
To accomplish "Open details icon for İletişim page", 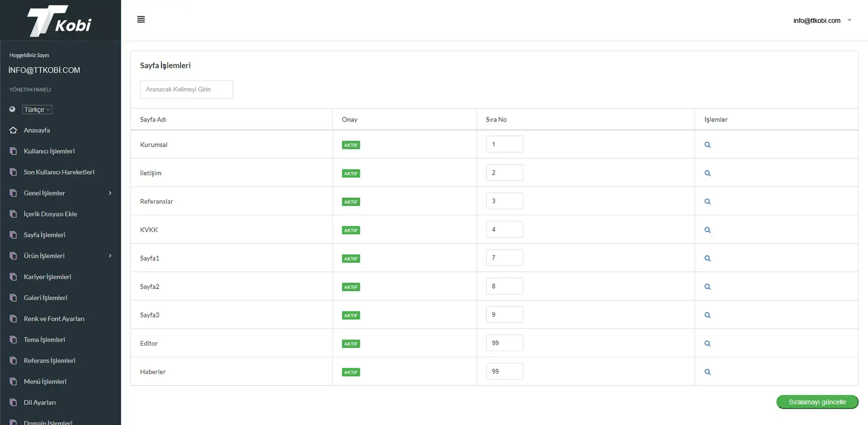I will coord(707,173).
